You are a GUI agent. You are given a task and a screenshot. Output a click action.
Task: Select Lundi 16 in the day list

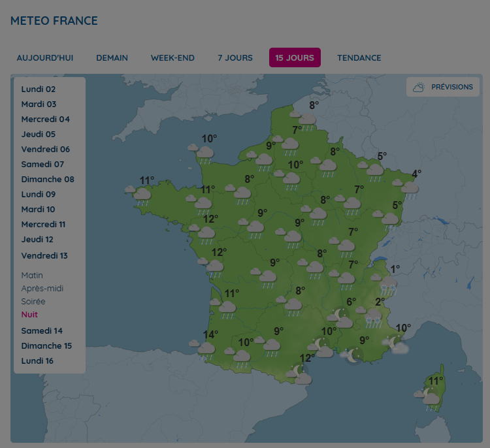(x=37, y=360)
